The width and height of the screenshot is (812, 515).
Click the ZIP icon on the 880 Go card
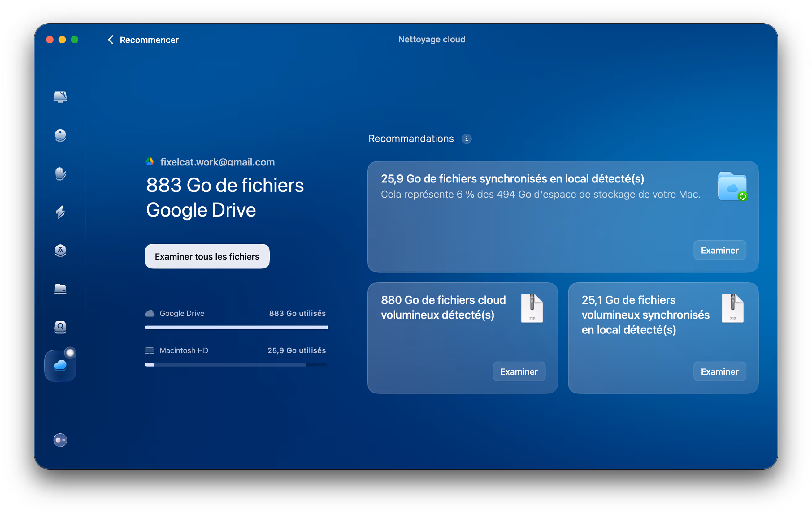[532, 308]
